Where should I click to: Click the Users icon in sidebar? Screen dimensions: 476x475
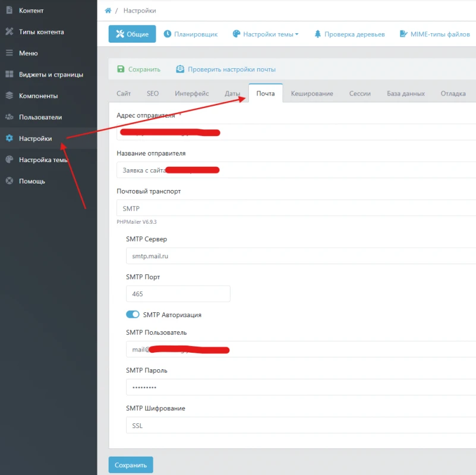9,117
